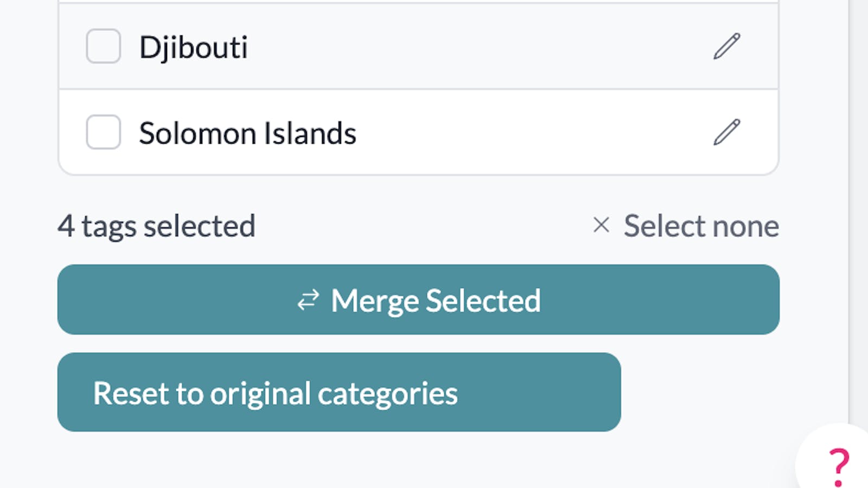Click the word "none" in Select none

(745, 226)
